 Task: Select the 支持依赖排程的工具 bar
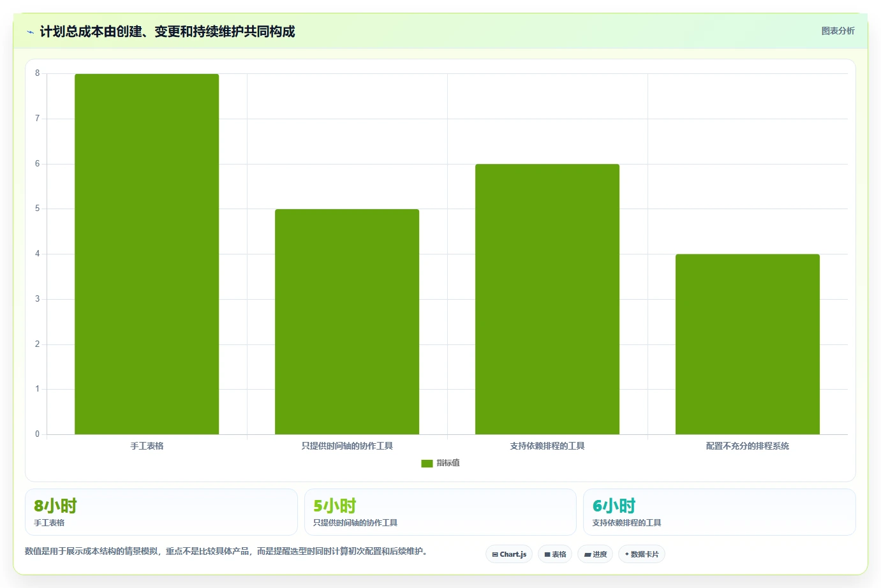(x=547, y=299)
